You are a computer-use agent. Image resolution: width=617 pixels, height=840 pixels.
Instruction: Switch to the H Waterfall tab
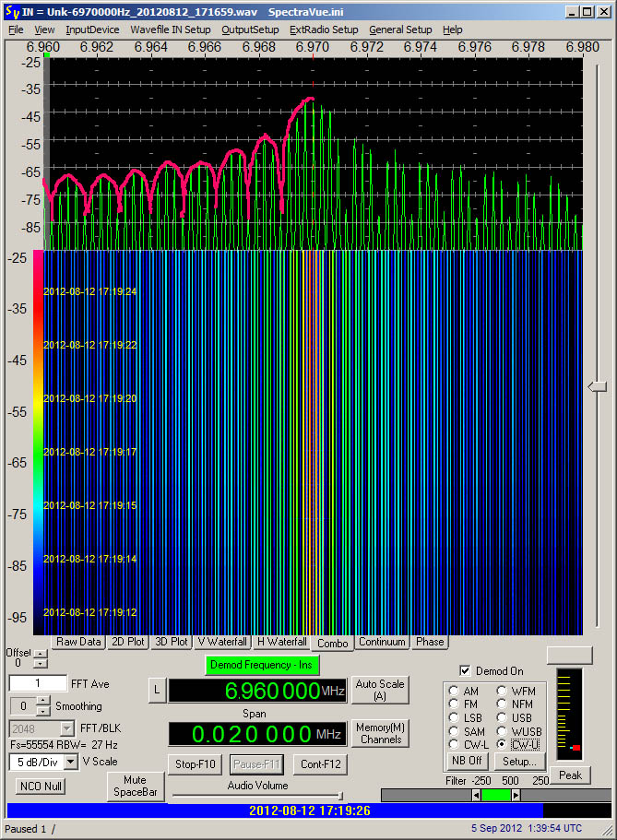click(x=282, y=642)
